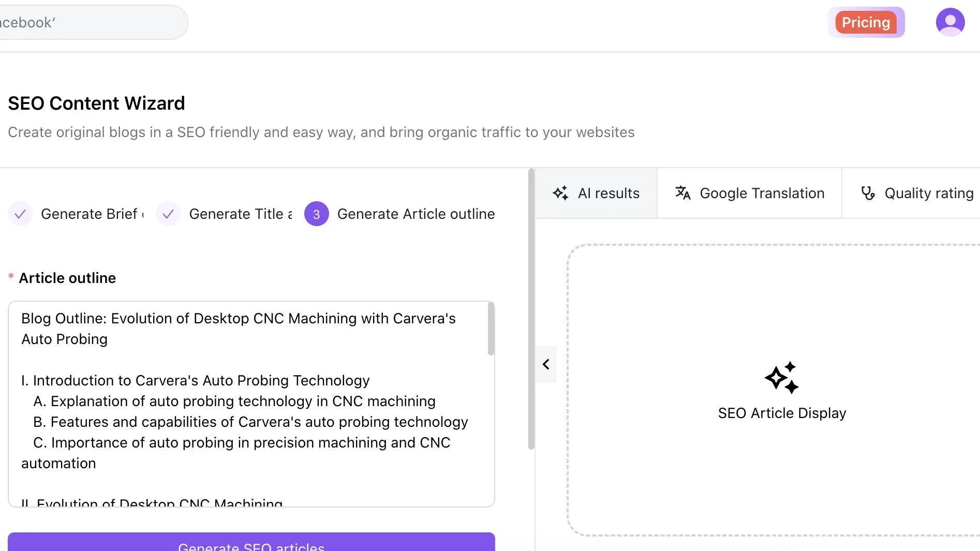The width and height of the screenshot is (980, 551).
Task: Click the left panel vertical scrollbar
Action: pyautogui.click(x=531, y=310)
